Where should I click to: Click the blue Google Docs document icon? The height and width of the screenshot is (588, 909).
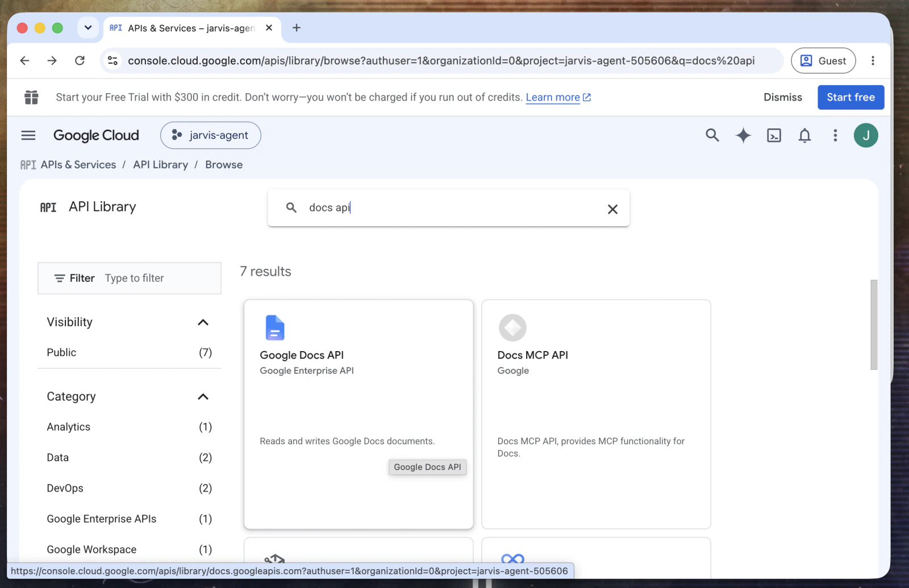click(x=275, y=328)
